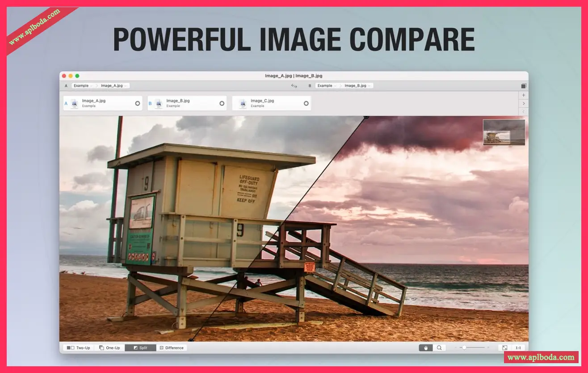The height and width of the screenshot is (373, 588).
Task: Click the left chevron in the file strip
Action: (x=524, y=111)
